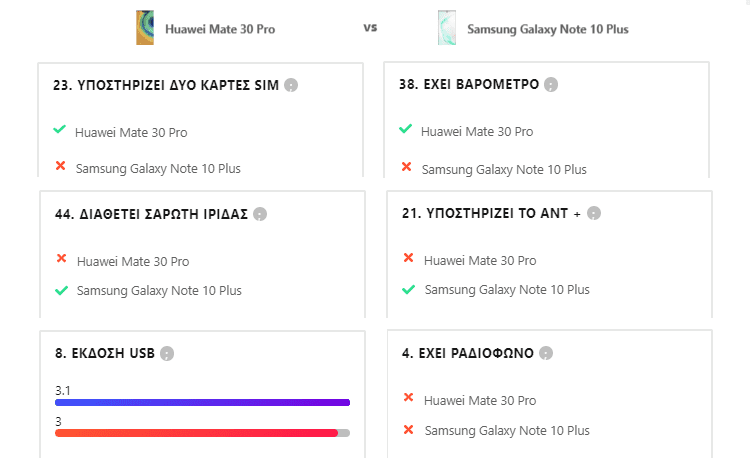Select the 4. ΕΧΕΙ ΡΑΔΙΟΦΩΝΟ heading
This screenshot has height=458, width=750.
coord(468,353)
